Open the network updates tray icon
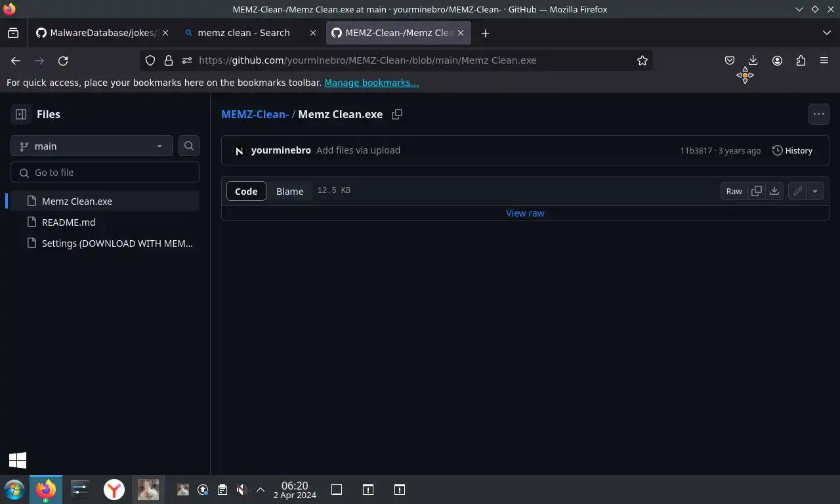 [203, 490]
